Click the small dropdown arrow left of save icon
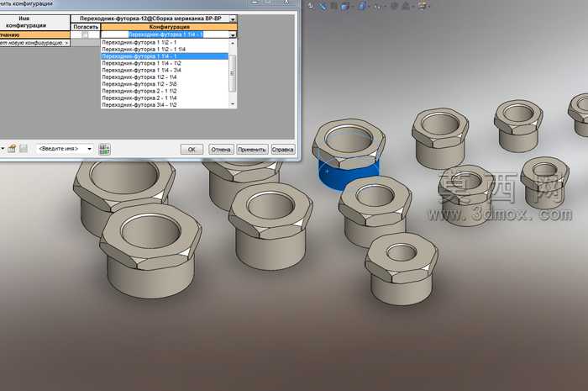 coord(3,149)
